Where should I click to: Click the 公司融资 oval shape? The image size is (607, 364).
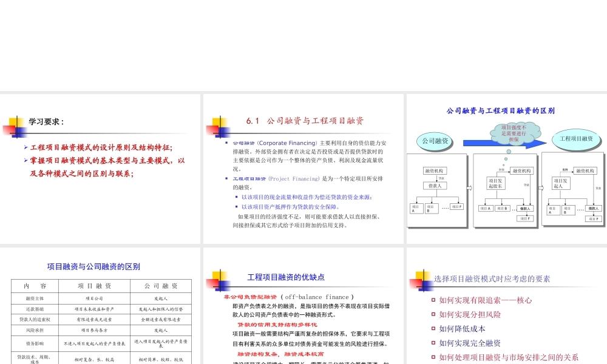click(436, 140)
